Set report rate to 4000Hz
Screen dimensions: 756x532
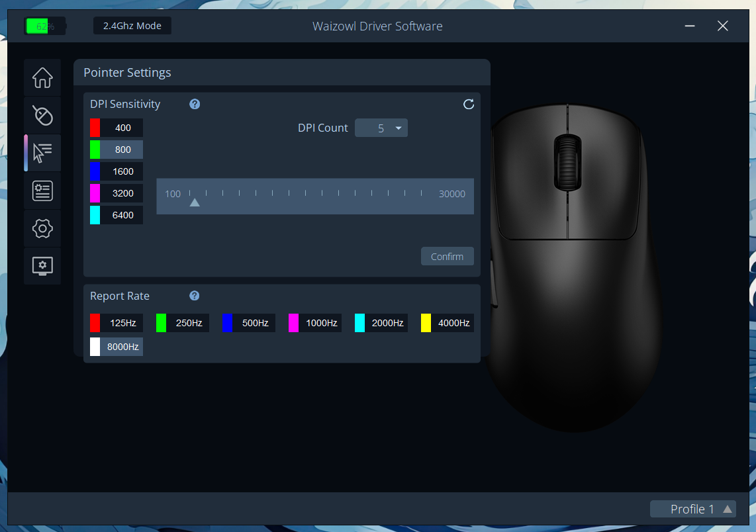(x=448, y=323)
